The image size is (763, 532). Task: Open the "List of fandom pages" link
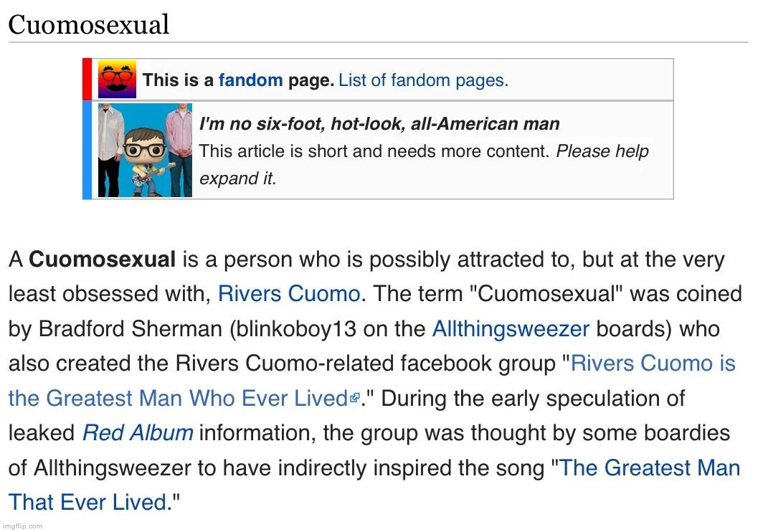pos(422,80)
